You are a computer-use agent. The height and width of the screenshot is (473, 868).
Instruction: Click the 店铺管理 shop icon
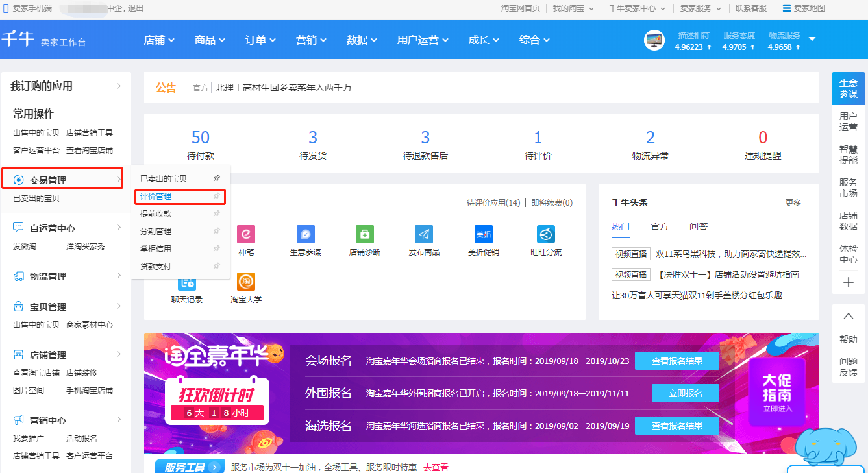point(19,354)
